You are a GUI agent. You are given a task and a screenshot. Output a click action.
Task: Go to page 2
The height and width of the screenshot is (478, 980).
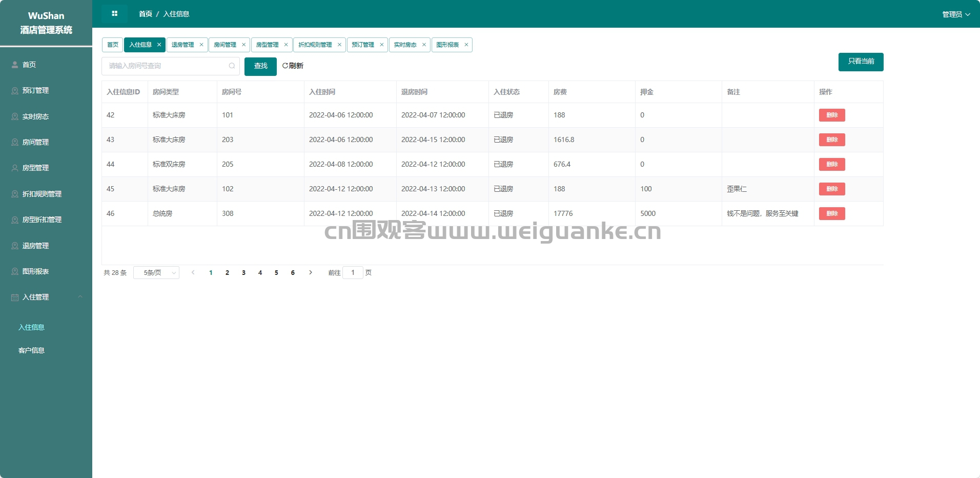tap(227, 272)
